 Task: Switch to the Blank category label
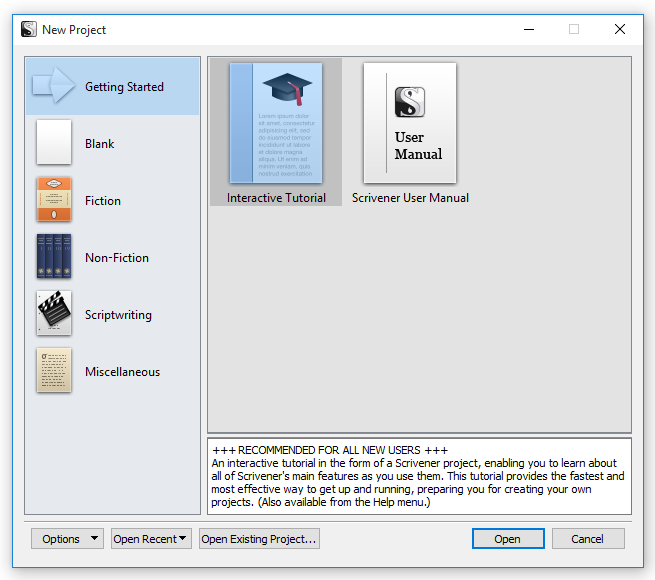click(99, 144)
